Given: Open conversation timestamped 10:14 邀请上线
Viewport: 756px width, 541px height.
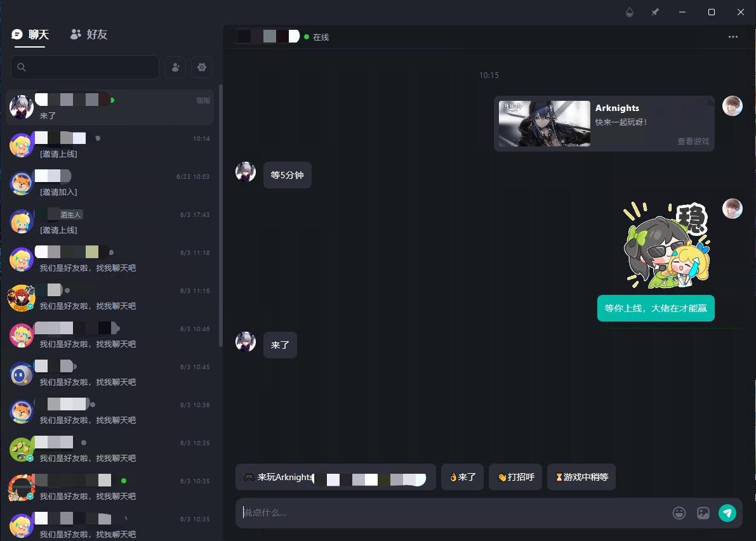Looking at the screenshot, I should [110, 145].
